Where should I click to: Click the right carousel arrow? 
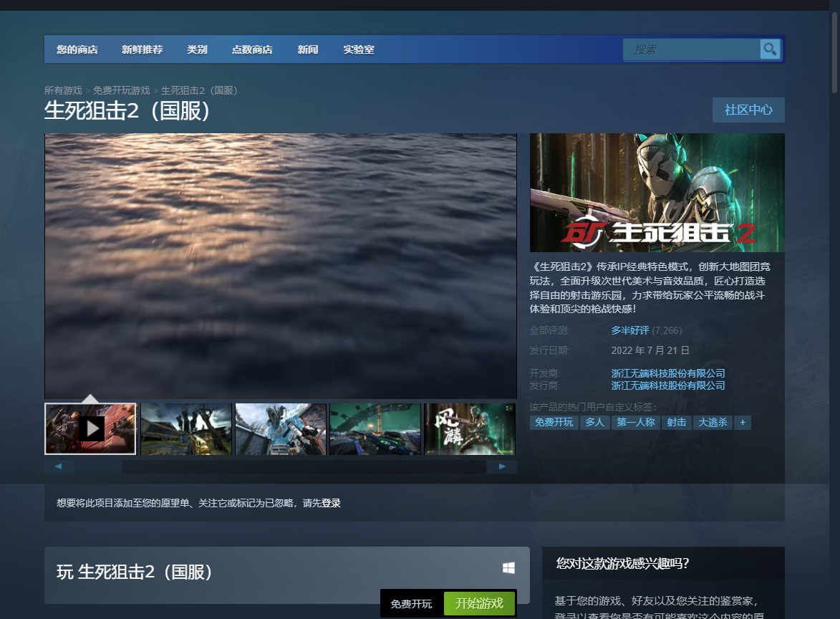point(502,466)
